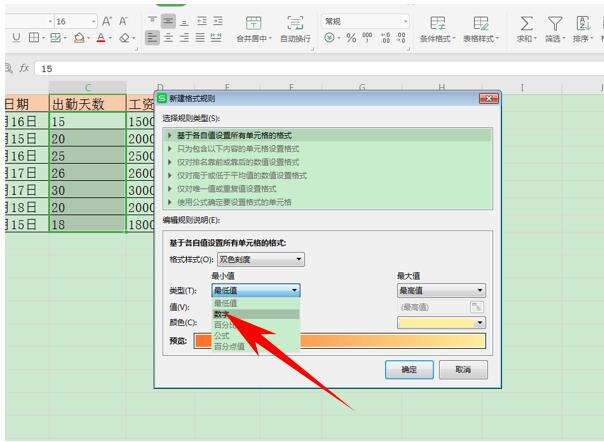Click the Sum (求和) icon

(x=527, y=24)
